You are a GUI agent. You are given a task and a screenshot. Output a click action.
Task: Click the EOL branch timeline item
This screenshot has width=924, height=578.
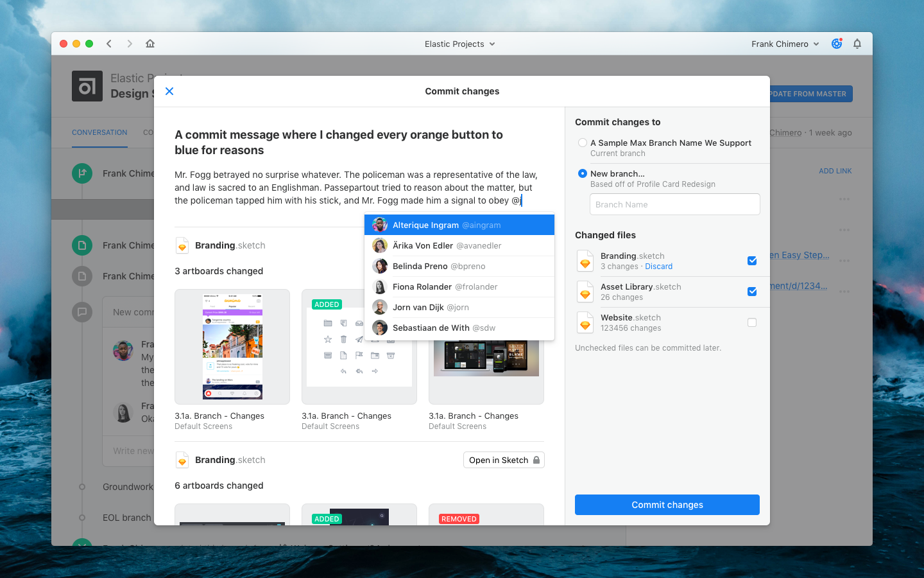tap(127, 518)
